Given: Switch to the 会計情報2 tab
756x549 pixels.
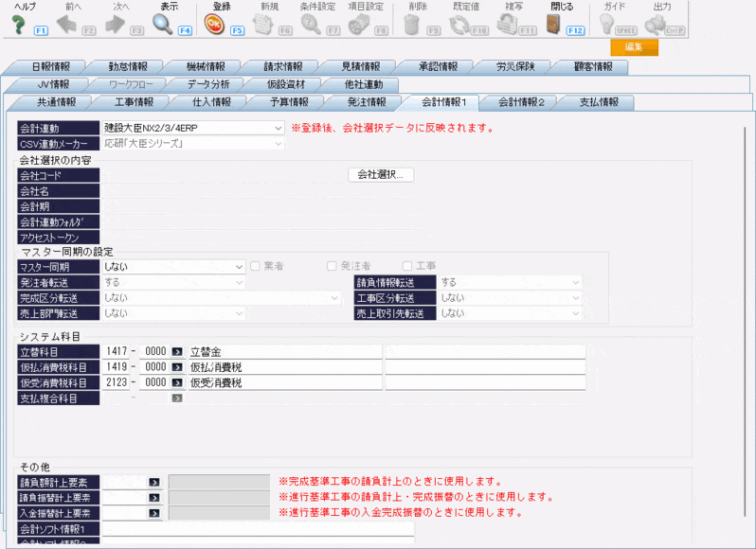Looking at the screenshot, I should [520, 102].
